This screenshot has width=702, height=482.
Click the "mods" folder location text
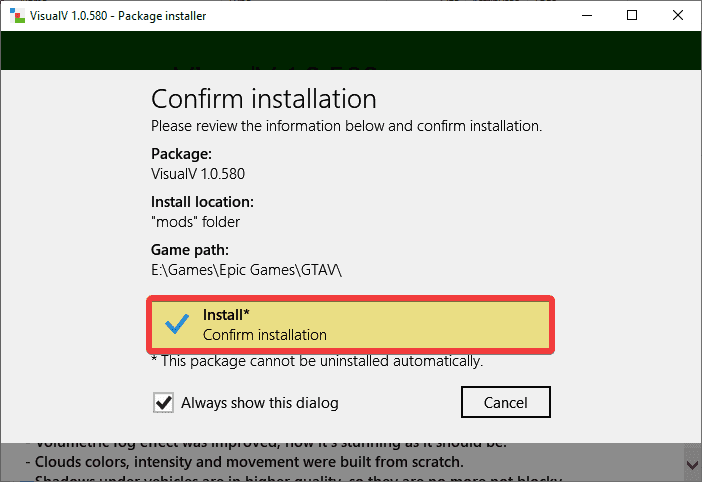click(195, 221)
